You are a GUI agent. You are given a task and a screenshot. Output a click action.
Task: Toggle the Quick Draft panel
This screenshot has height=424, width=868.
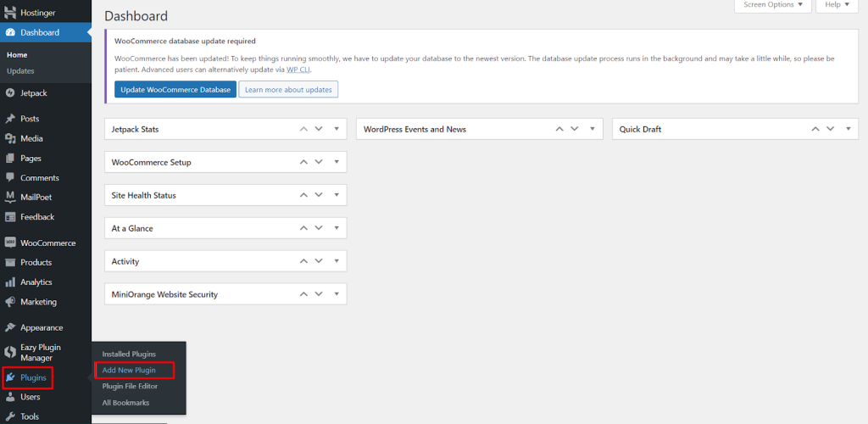(848, 129)
